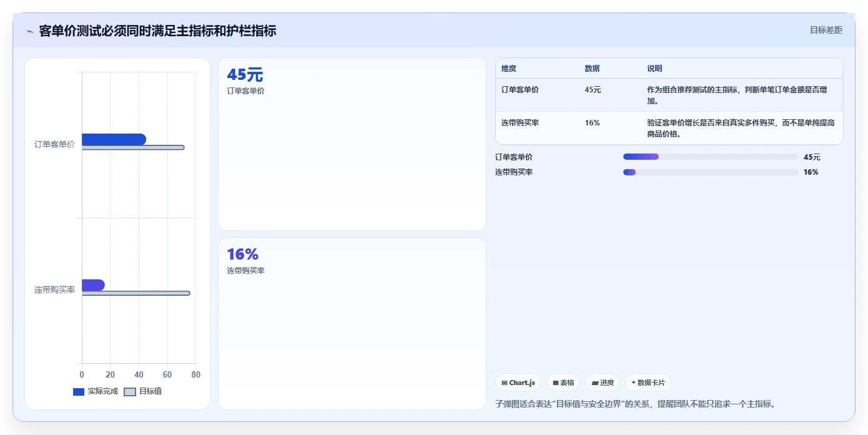Screen dimensions: 868x435
Task: Select the 进度 chip label
Action: click(607, 383)
